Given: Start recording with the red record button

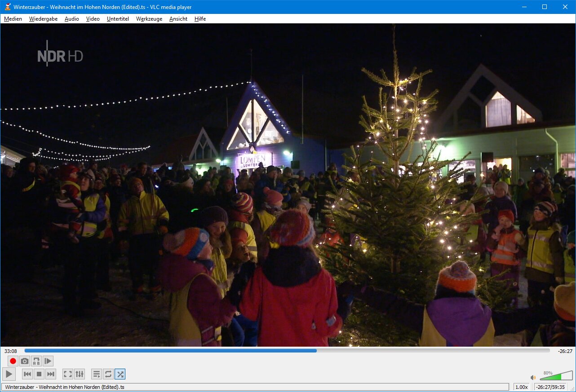Looking at the screenshot, I should [13, 361].
